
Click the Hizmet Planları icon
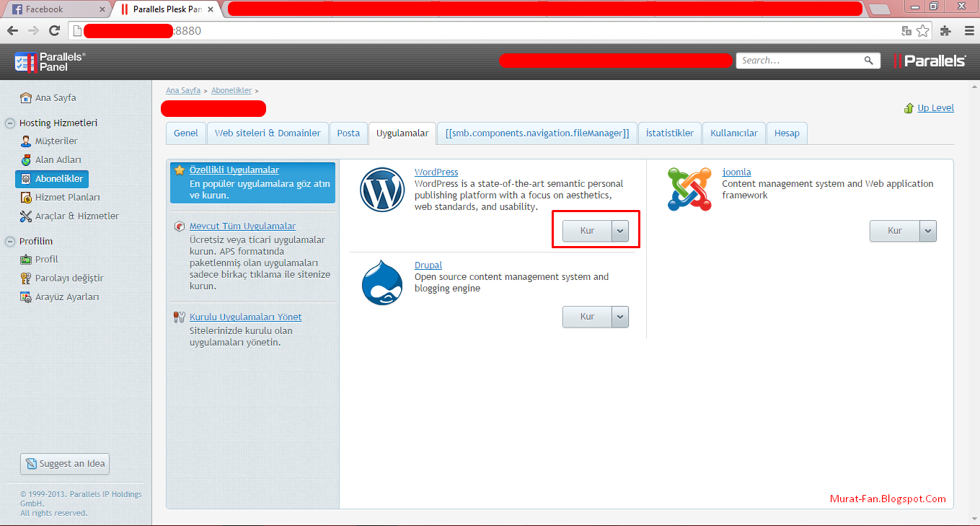(26, 197)
